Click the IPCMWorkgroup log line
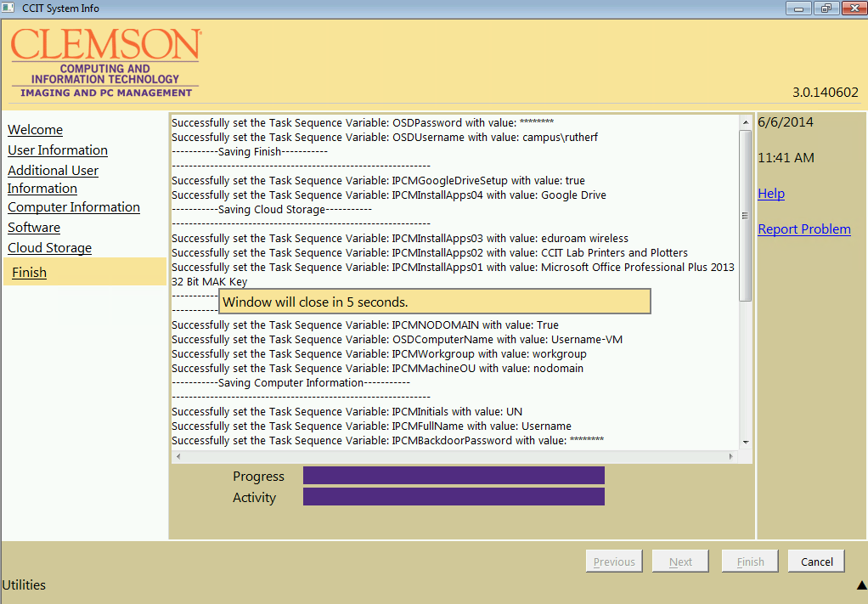This screenshot has height=604, width=868. (x=379, y=353)
